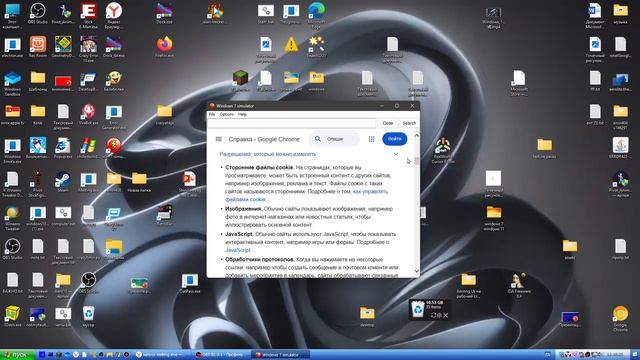Open the Options menu in Windows 7 simulator

[227, 115]
